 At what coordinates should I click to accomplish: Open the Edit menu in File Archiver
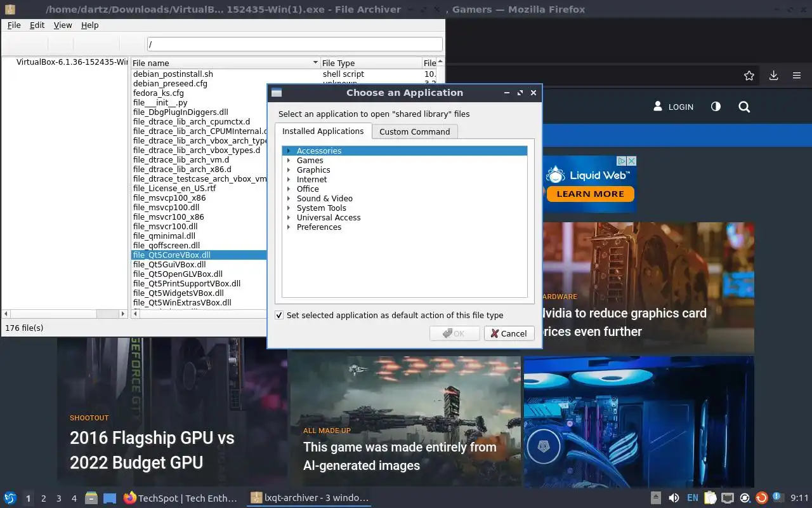37,25
